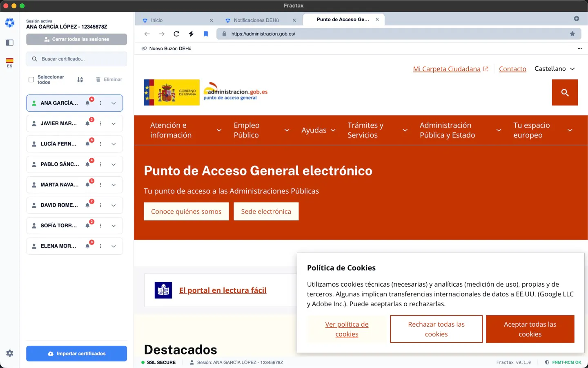
Task: Open the Nuevo Buzón DEHú bookmark
Action: 167,49
